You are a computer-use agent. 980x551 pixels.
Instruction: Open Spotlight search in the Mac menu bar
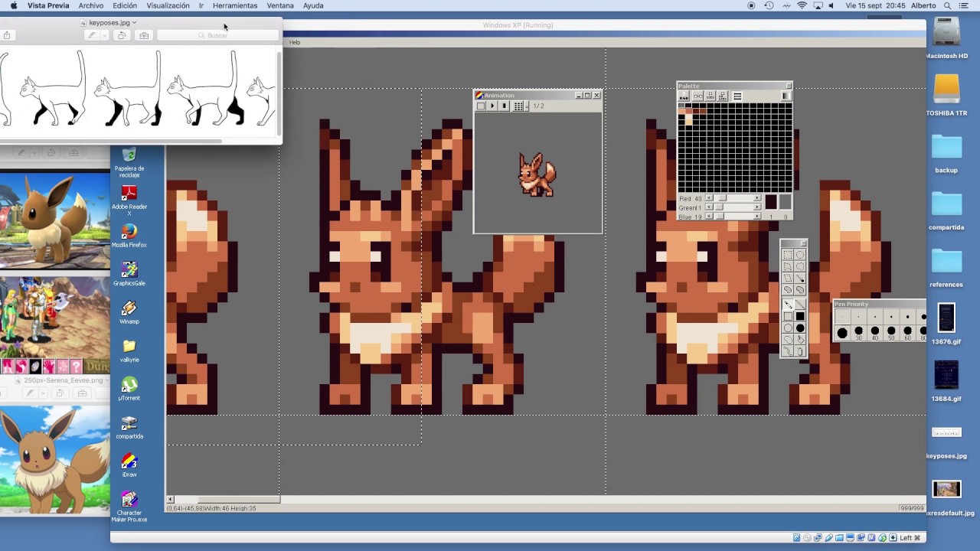[948, 5]
